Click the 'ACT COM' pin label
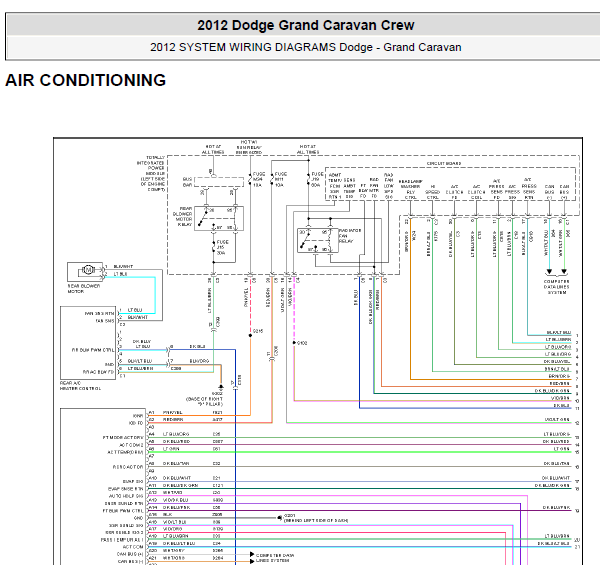This screenshot has width=600, height=565. click(x=133, y=547)
